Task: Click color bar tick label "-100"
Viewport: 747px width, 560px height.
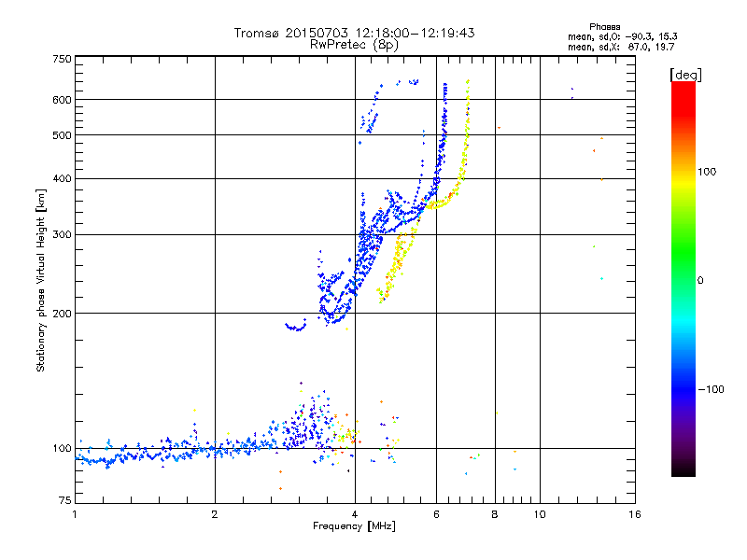Action: (x=711, y=389)
